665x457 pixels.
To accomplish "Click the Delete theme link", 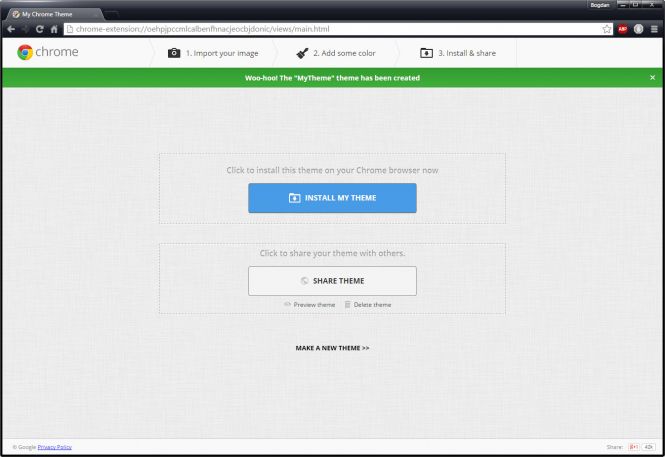I will [372, 305].
